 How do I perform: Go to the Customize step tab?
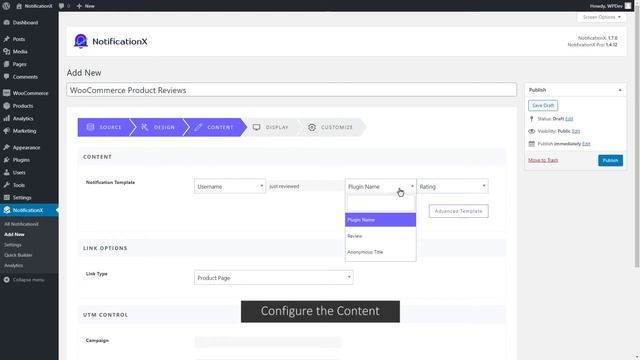point(331,127)
